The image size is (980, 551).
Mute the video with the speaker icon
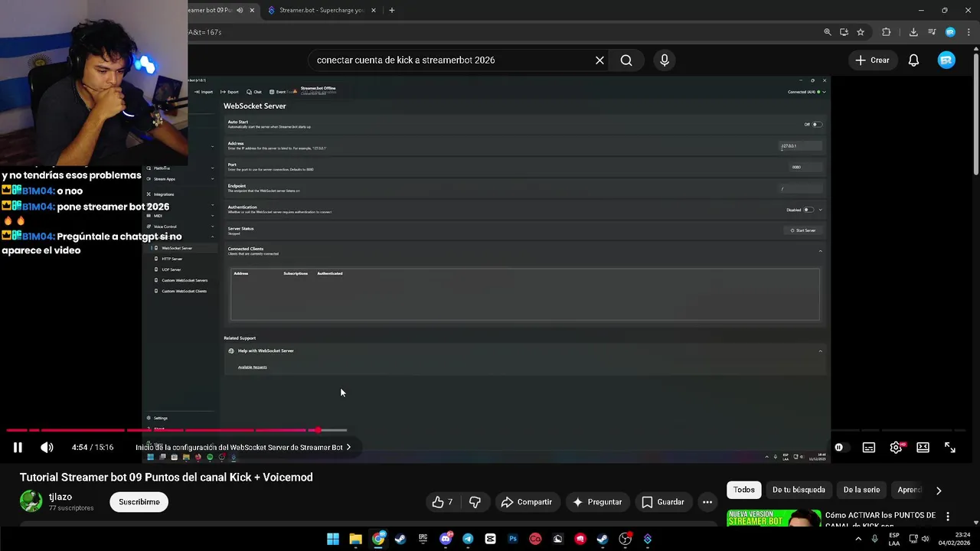click(47, 448)
